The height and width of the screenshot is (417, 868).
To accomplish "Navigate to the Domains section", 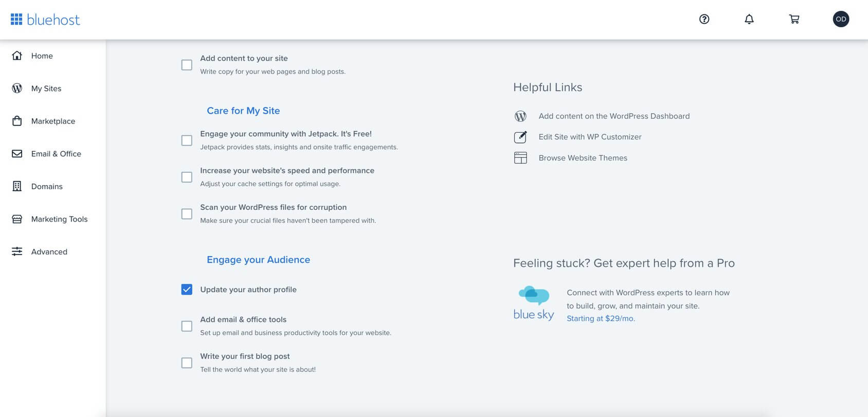I will click(47, 186).
